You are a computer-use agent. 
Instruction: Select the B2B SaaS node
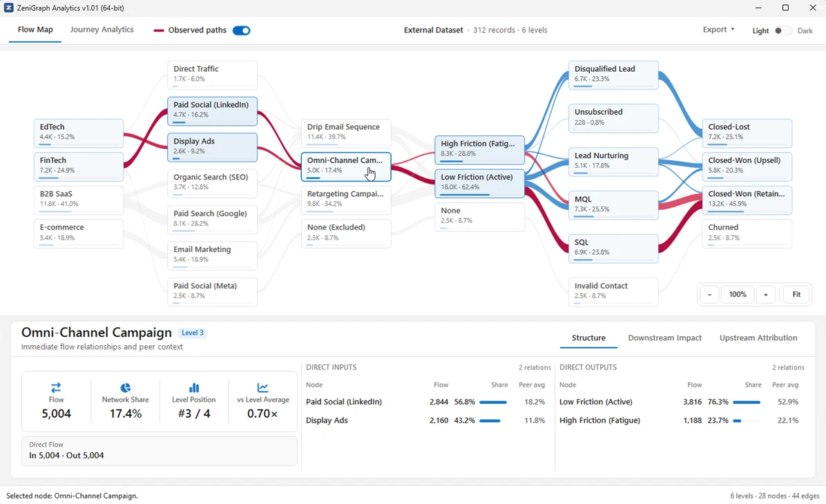click(x=79, y=200)
